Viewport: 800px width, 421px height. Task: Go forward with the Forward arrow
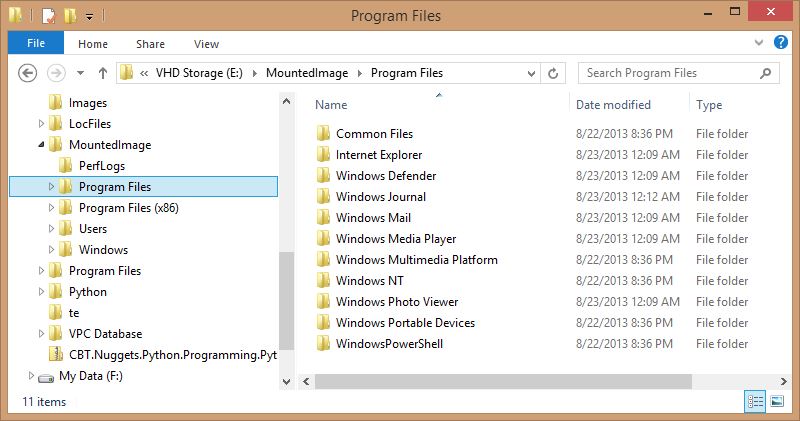pos(56,73)
